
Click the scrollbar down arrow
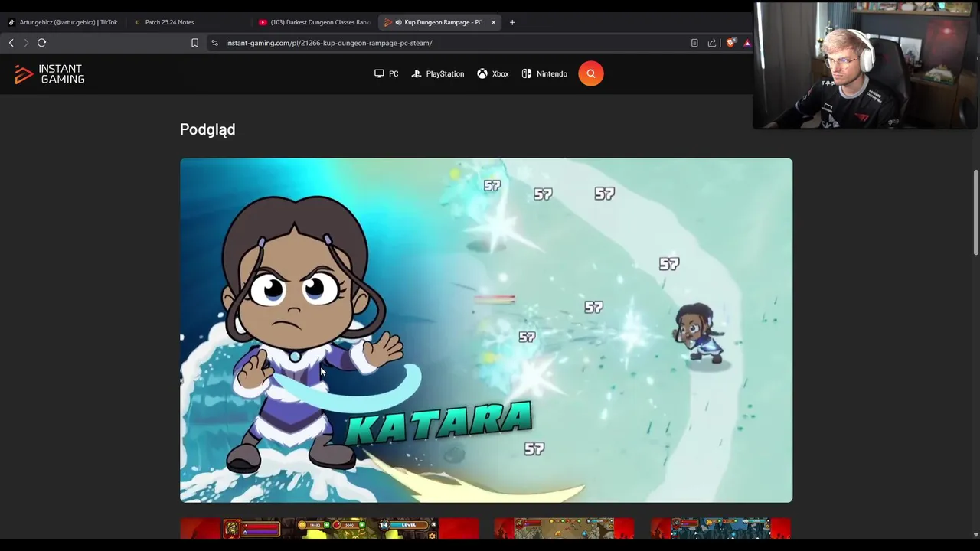[976, 534]
